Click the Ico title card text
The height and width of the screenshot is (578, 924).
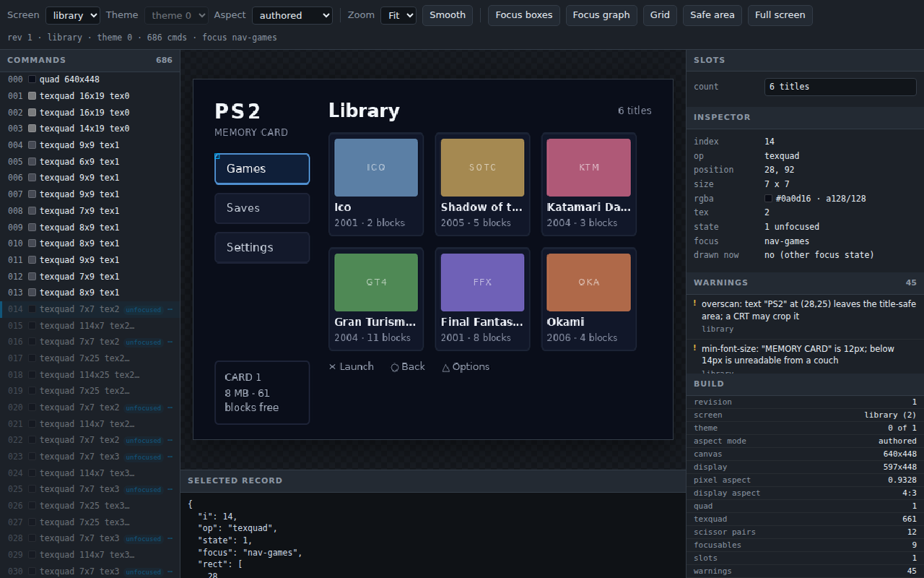(x=343, y=207)
